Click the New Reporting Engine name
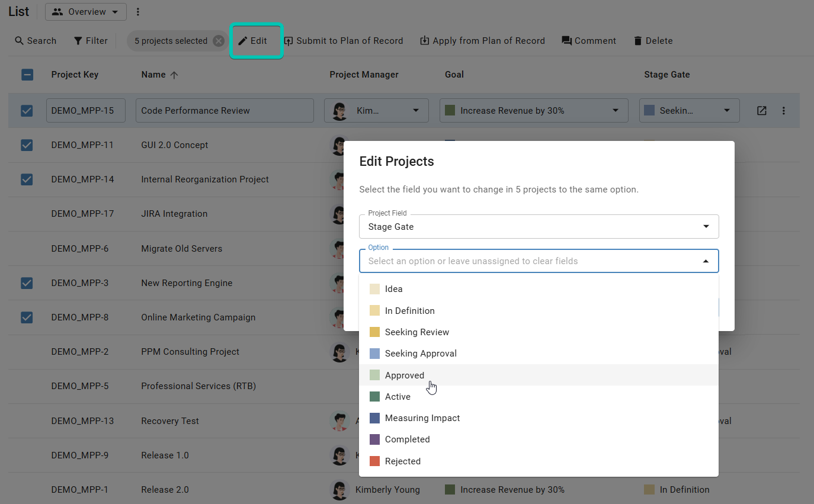The height and width of the screenshot is (504, 814). coord(187,283)
